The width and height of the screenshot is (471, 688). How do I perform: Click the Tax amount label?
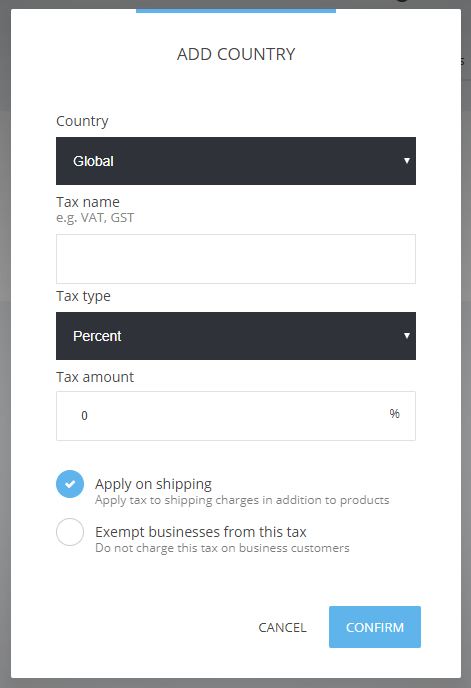95,377
